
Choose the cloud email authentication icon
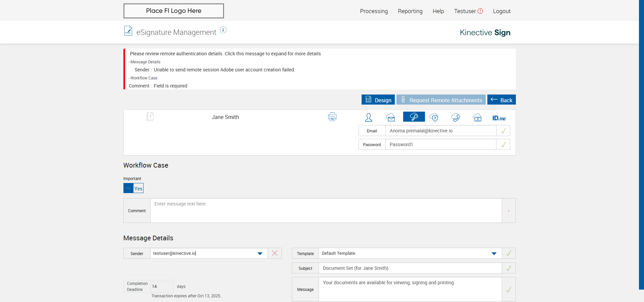click(390, 117)
